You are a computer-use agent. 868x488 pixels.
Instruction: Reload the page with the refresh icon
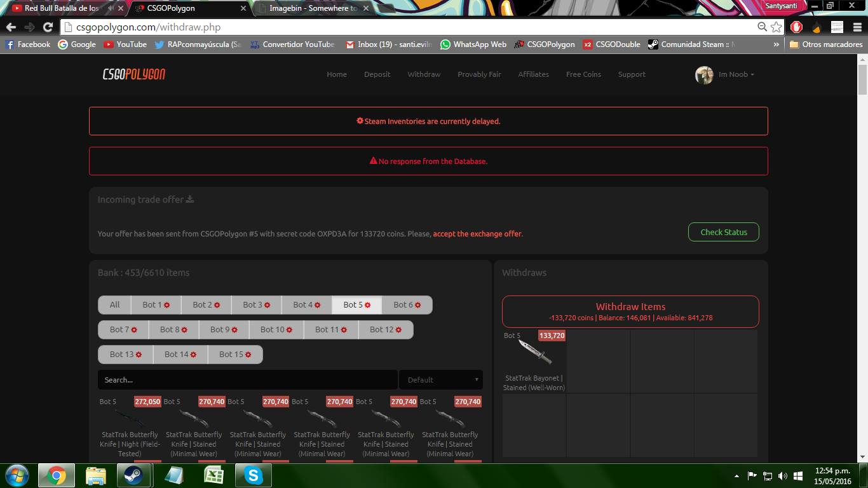(48, 27)
